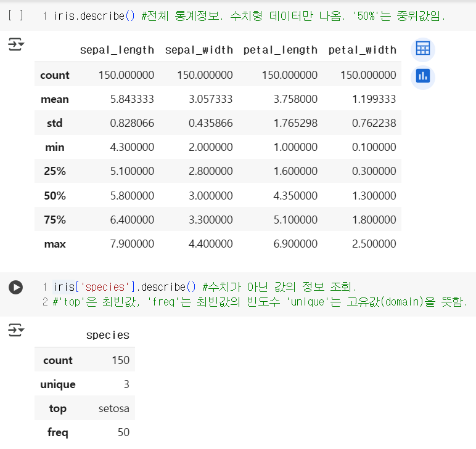
Task: Open suggested charts for dataframe
Action: coord(423,76)
